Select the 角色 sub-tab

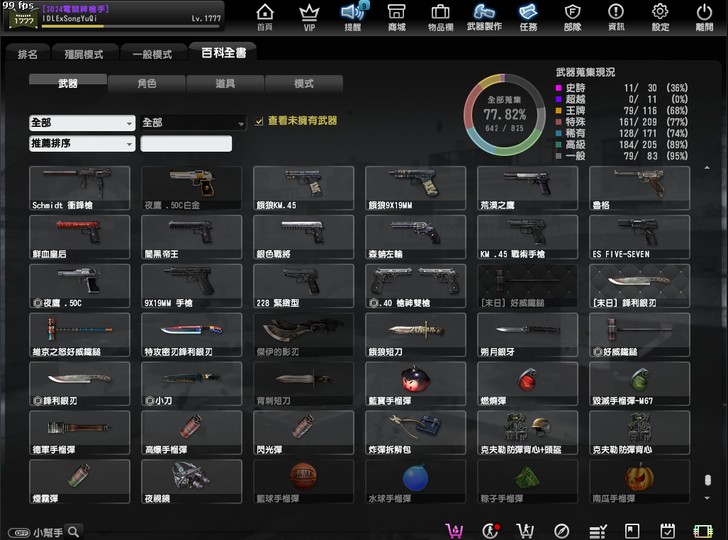[x=147, y=84]
